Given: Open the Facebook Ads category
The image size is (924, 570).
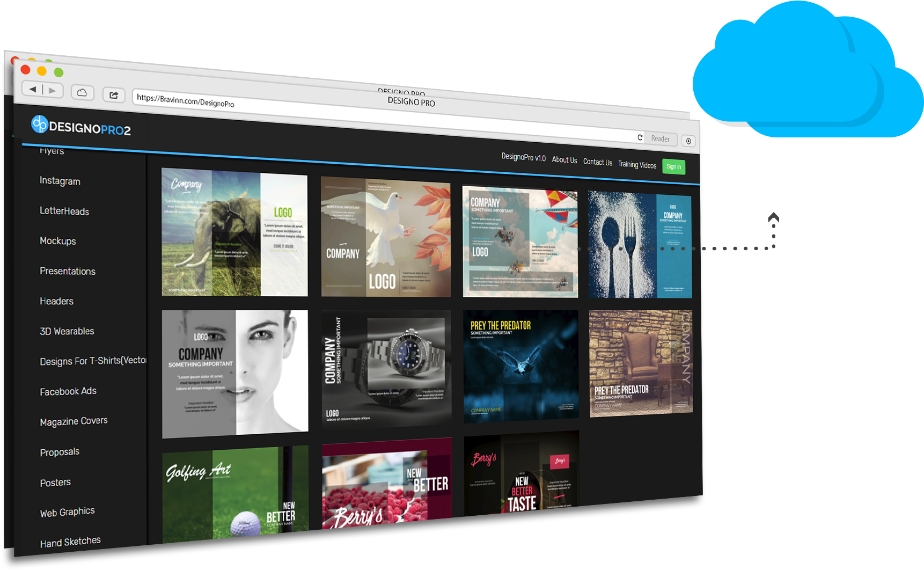Looking at the screenshot, I should (x=68, y=391).
